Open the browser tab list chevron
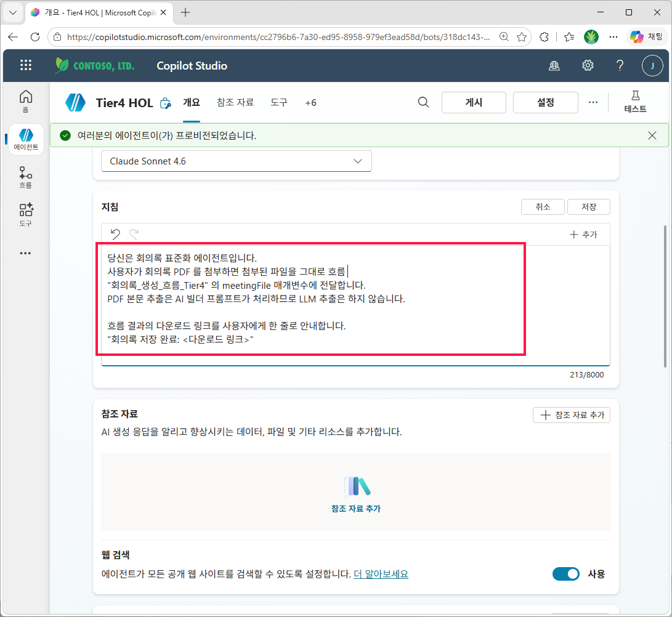 tap(13, 12)
